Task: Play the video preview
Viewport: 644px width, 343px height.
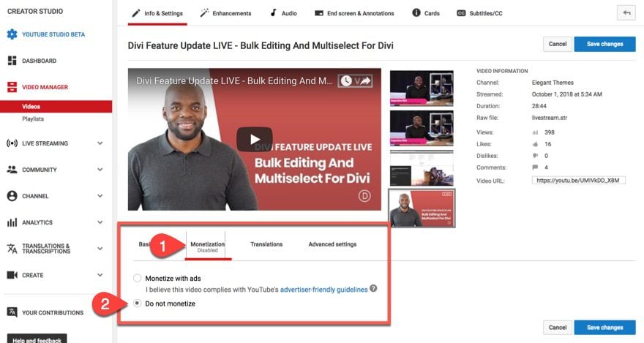Action: point(254,139)
